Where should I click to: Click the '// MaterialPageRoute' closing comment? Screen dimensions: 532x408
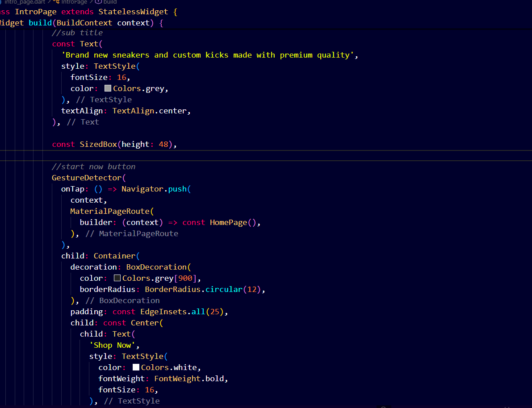[132, 233]
